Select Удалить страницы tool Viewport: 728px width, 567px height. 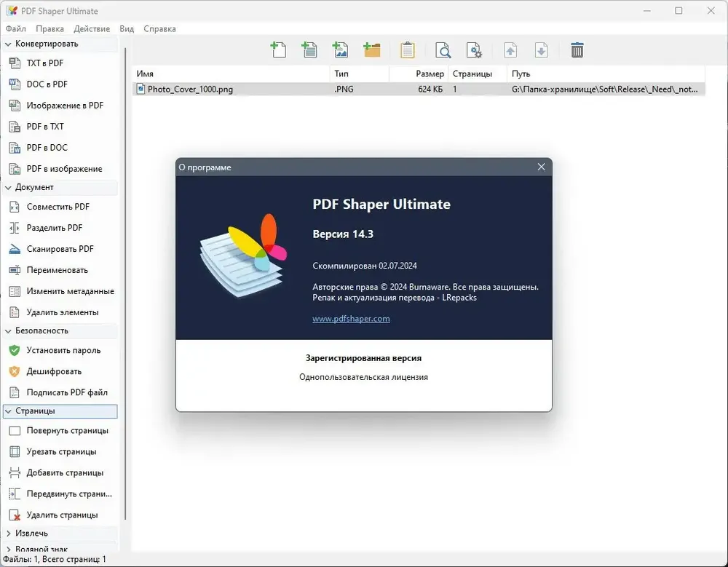62,515
